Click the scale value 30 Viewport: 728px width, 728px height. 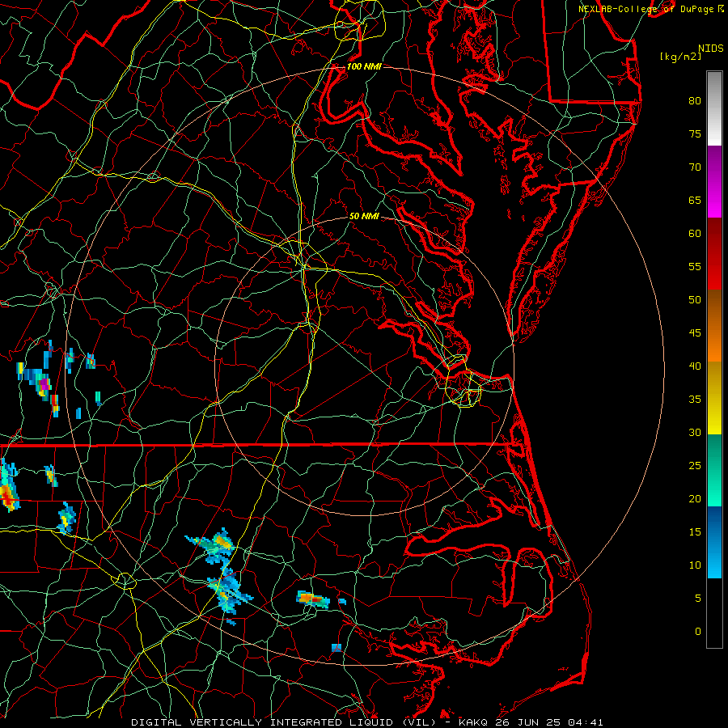(695, 432)
